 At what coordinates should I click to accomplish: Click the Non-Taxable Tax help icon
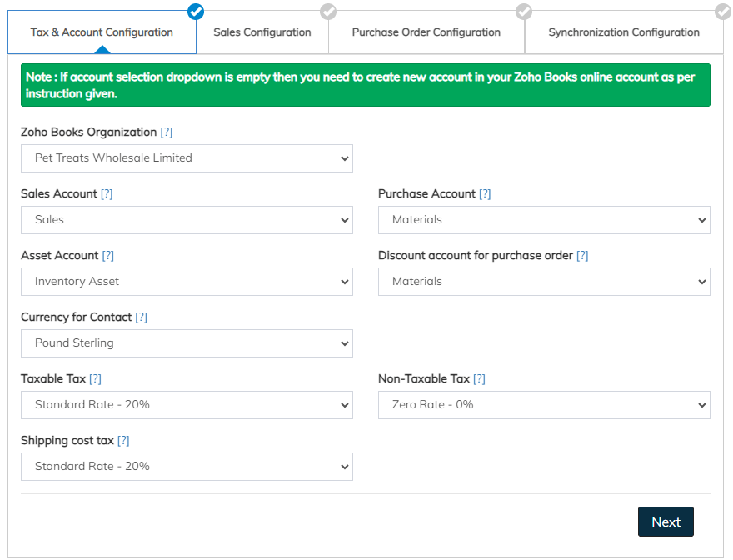pos(479,379)
